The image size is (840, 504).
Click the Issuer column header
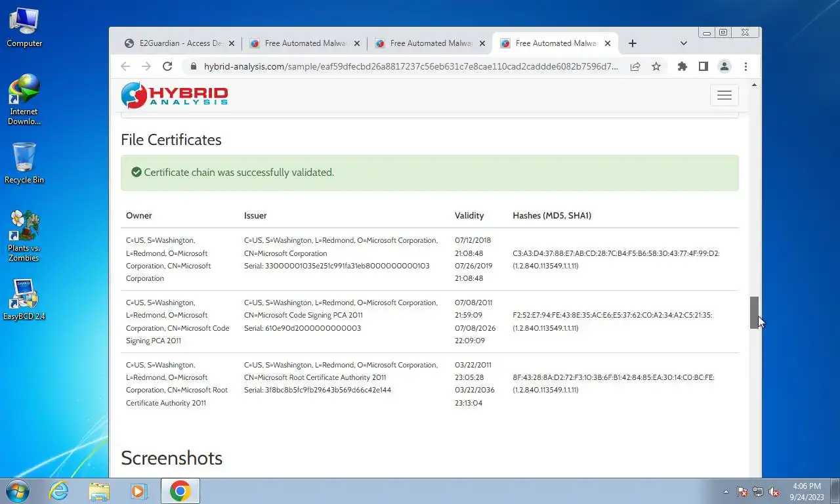coord(255,215)
